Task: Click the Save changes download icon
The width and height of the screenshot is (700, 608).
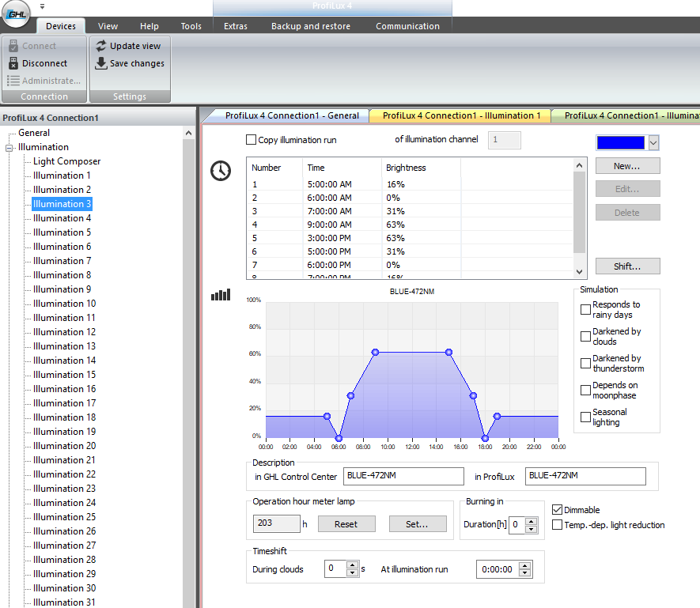Action: tap(101, 63)
